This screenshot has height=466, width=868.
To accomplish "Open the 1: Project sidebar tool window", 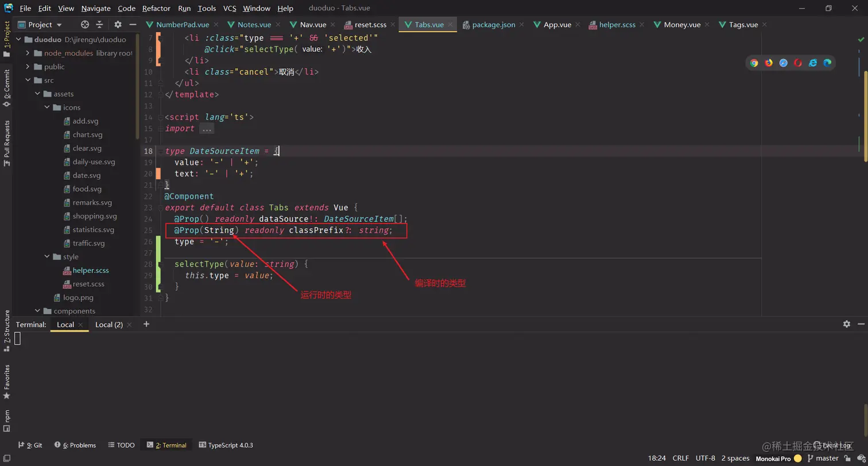I will coord(7,38).
